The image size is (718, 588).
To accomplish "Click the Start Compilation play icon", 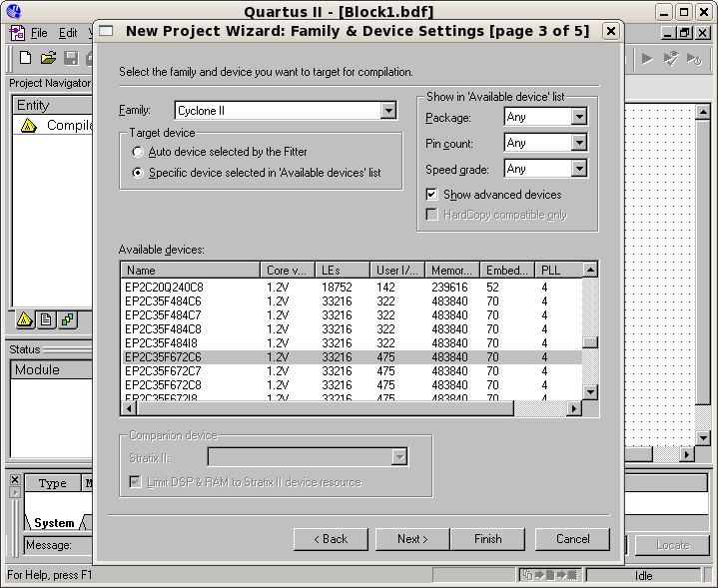I will [648, 59].
